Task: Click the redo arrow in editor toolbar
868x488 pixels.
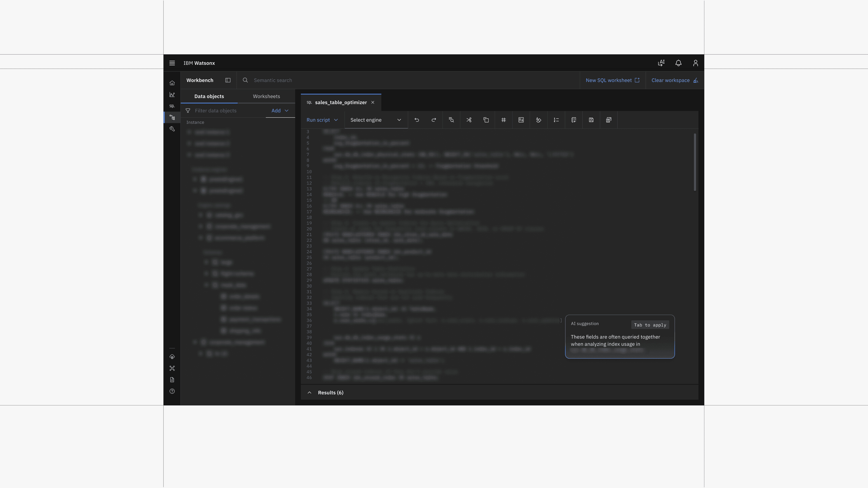Action: (x=434, y=120)
